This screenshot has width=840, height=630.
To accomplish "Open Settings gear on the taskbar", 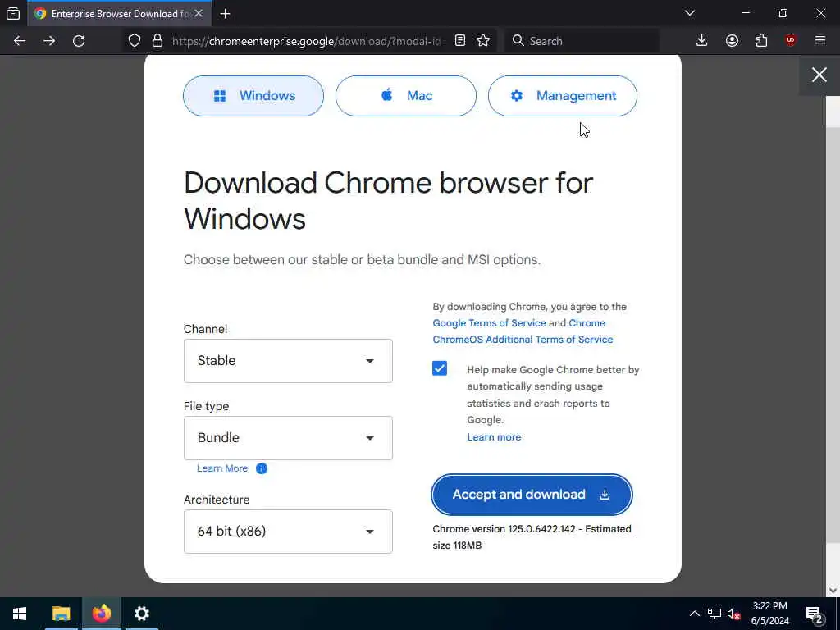I will click(141, 614).
